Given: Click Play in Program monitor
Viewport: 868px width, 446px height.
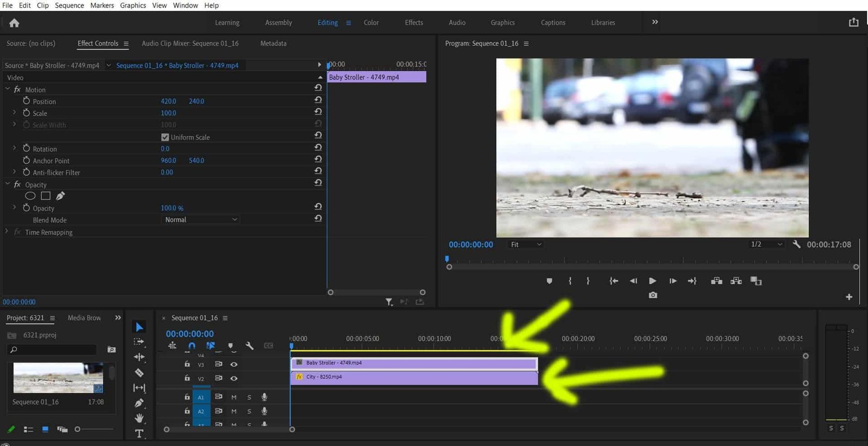Looking at the screenshot, I should click(653, 281).
